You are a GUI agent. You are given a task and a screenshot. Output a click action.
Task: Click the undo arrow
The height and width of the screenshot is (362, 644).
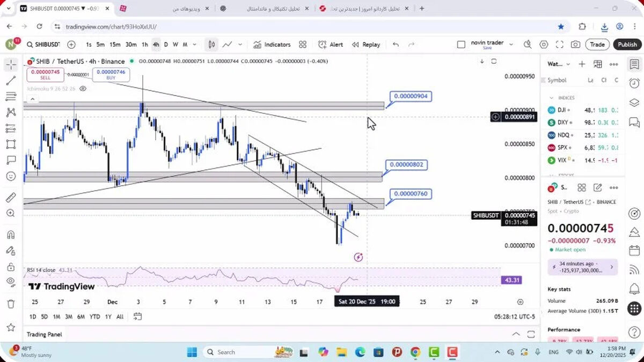(x=396, y=45)
